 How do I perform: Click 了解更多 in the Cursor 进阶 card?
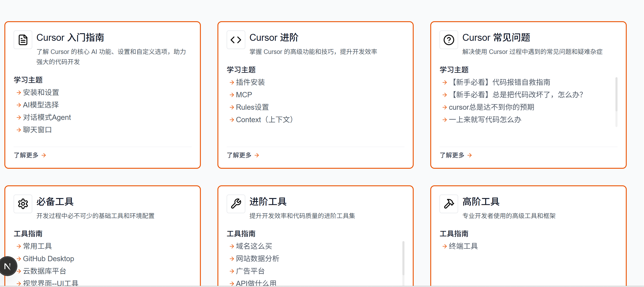[239, 155]
